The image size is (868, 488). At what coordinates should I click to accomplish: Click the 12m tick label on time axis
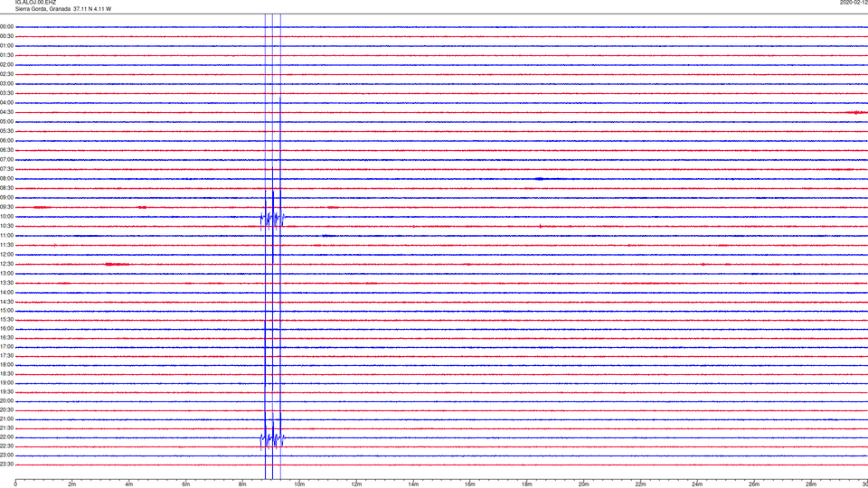[356, 484]
